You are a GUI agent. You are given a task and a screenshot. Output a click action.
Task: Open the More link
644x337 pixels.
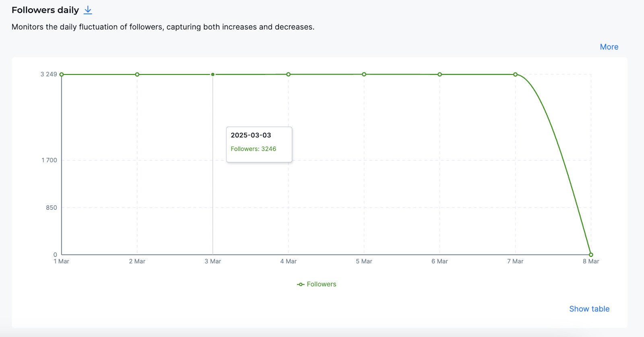pos(609,47)
